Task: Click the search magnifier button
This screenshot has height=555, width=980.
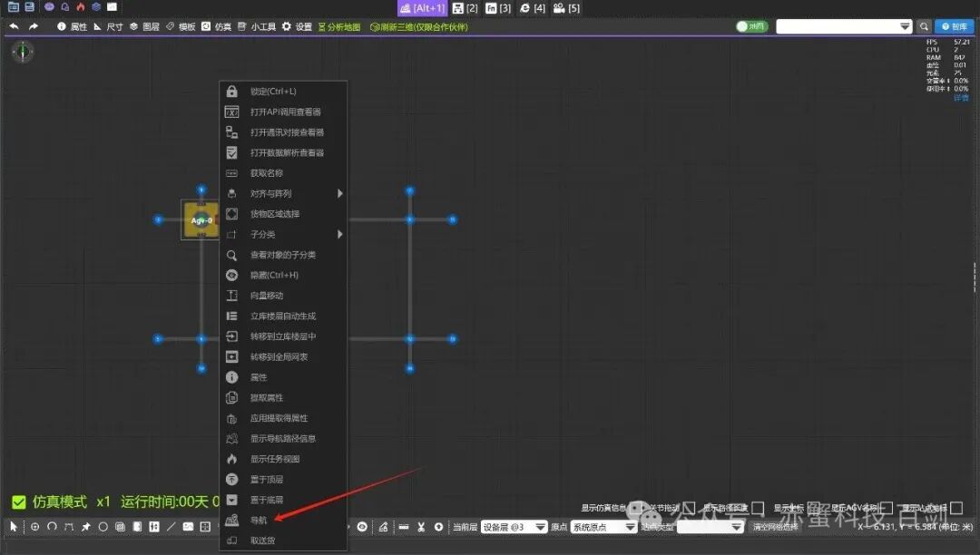Action: [924, 26]
